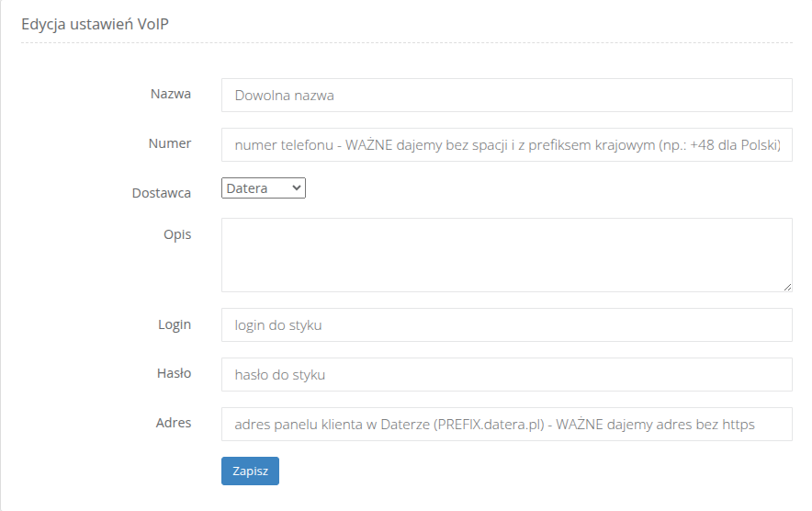The image size is (812, 511).
Task: Click the chevron arrow on Datera select
Action: point(296,188)
